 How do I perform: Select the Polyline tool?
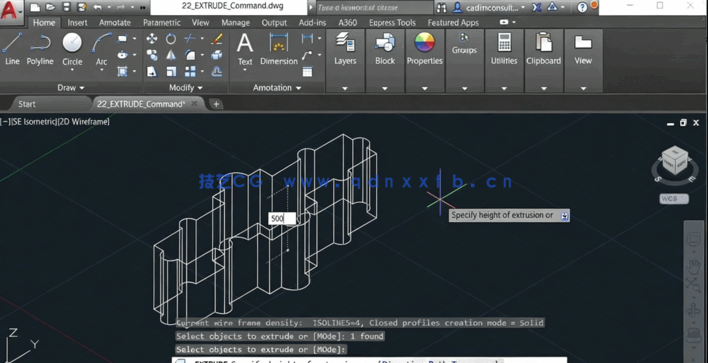coord(40,49)
